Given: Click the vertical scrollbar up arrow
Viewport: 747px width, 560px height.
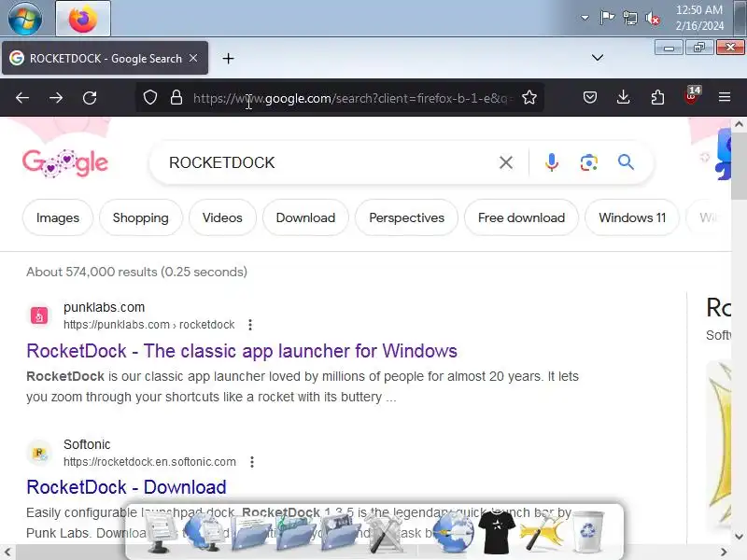Looking at the screenshot, I should tap(739, 124).
